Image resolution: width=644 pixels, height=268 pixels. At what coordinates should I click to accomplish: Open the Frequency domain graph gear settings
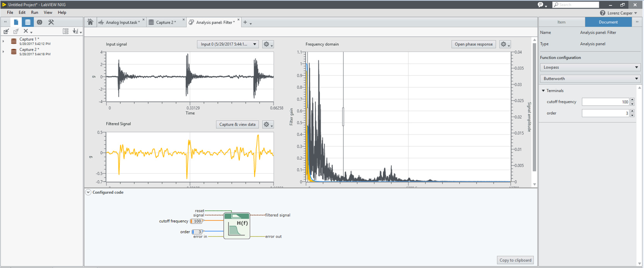(505, 44)
